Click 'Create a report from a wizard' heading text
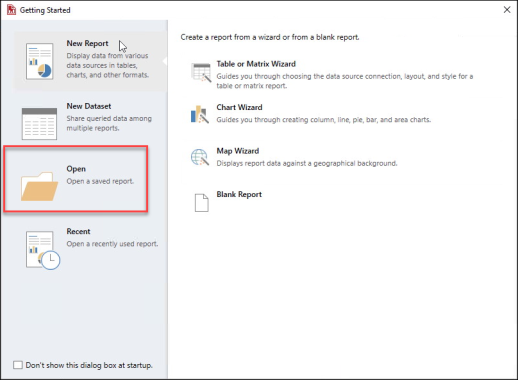Viewport: 518px width, 380px height. [x=270, y=37]
